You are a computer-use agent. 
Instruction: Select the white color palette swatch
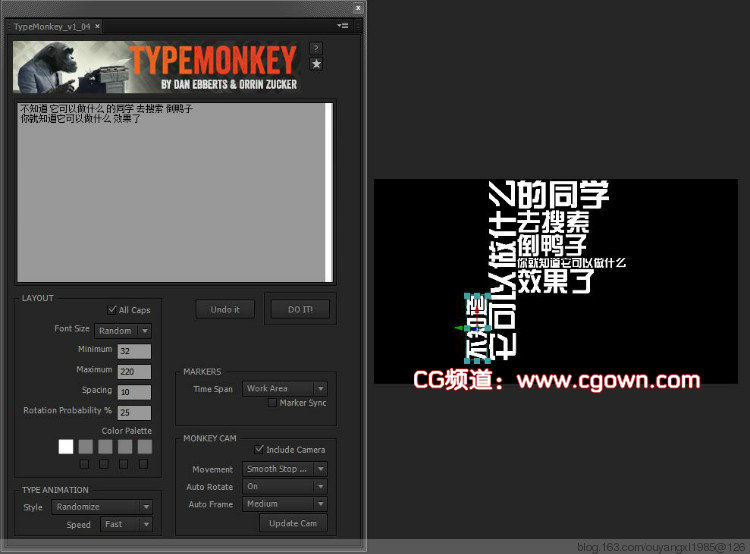[x=66, y=447]
